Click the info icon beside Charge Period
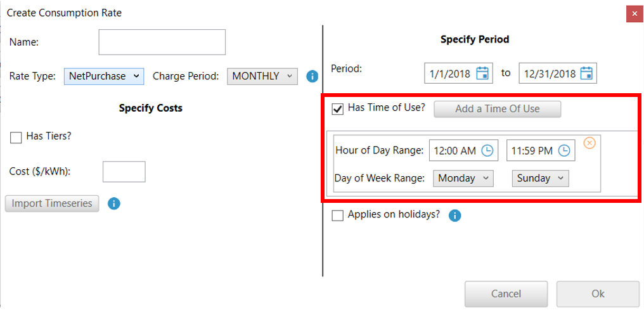Screen dimensions: 644x310 [312, 76]
